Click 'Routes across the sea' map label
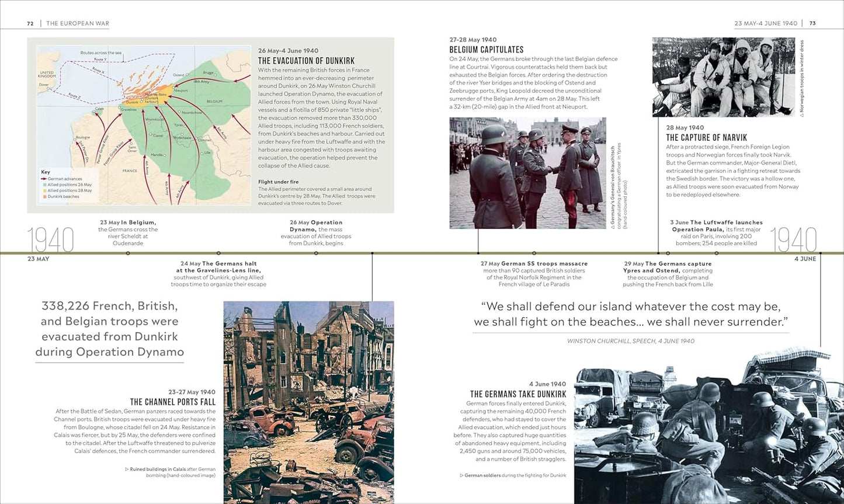Image resolution: width=844 pixels, height=504 pixels. click(x=101, y=53)
